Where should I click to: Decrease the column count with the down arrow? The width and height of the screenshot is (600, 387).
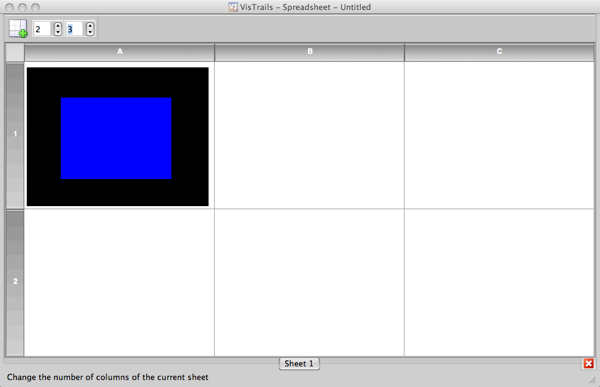(x=90, y=32)
